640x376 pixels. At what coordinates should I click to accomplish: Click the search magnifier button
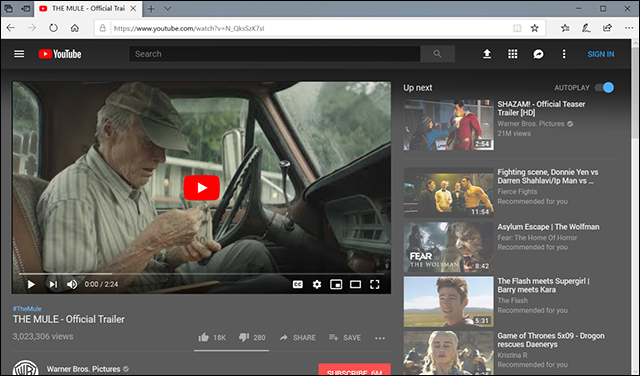pyautogui.click(x=438, y=54)
